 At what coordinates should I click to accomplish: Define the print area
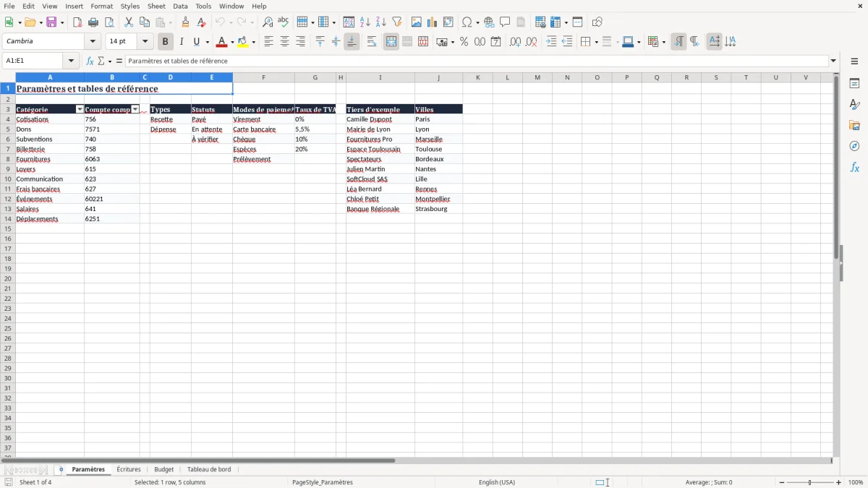(x=540, y=22)
